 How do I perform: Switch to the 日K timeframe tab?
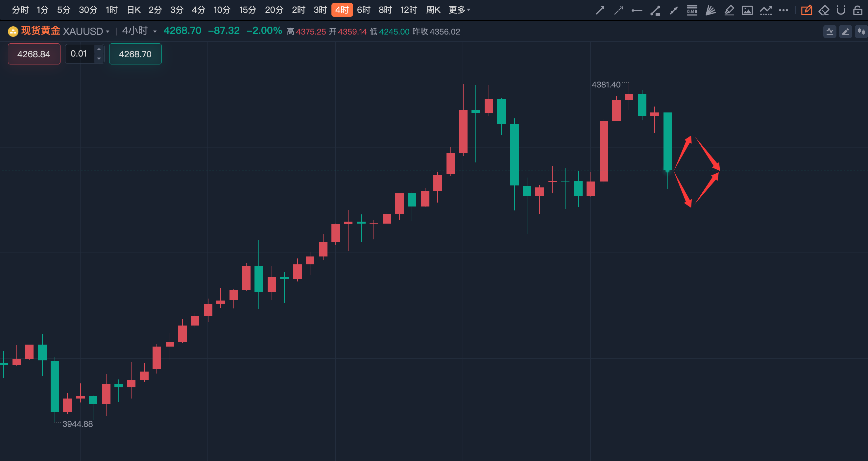(133, 10)
